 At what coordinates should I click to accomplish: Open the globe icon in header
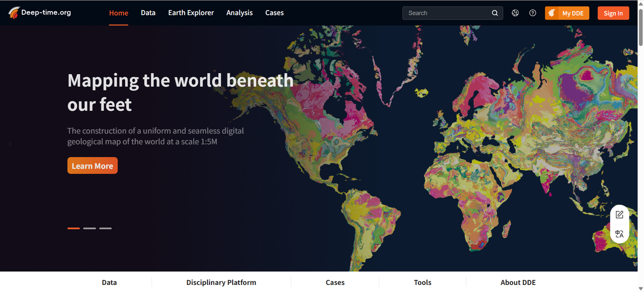[515, 13]
